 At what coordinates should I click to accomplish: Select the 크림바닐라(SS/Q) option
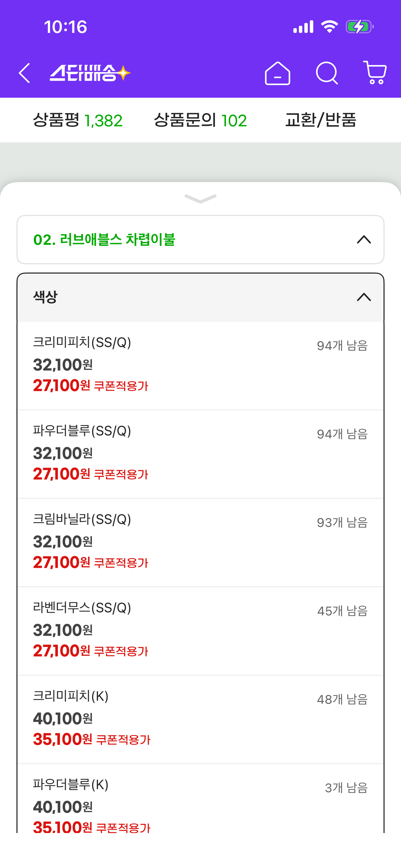click(x=200, y=542)
